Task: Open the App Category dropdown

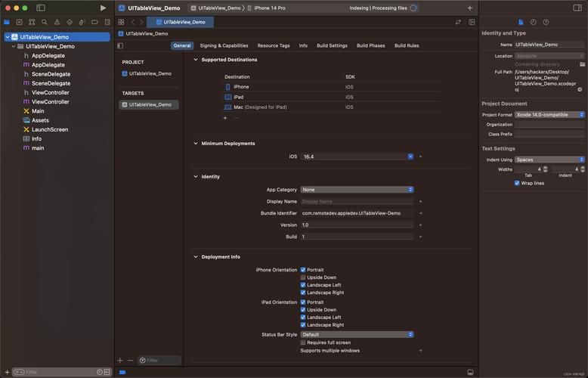Action: (x=357, y=190)
